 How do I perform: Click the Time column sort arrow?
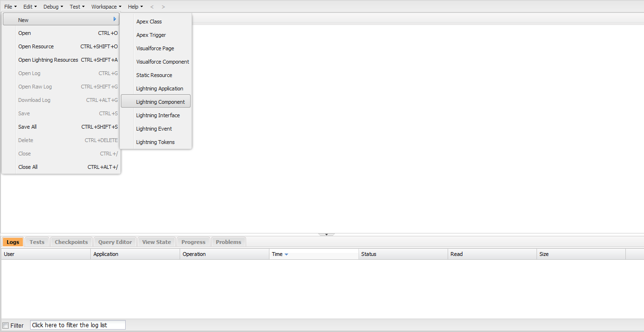(286, 255)
